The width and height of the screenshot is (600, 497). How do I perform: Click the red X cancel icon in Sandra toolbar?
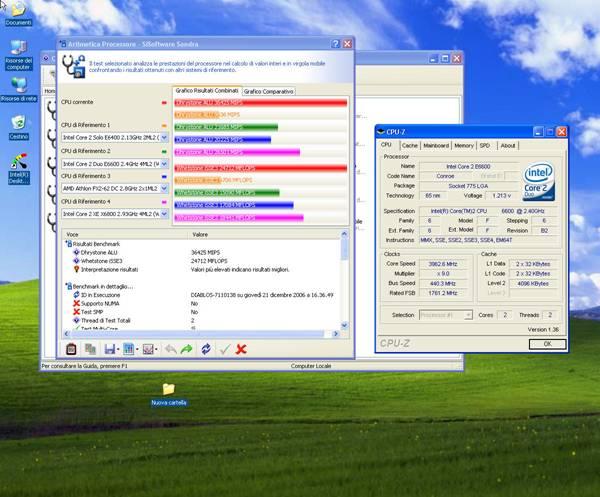tap(241, 349)
